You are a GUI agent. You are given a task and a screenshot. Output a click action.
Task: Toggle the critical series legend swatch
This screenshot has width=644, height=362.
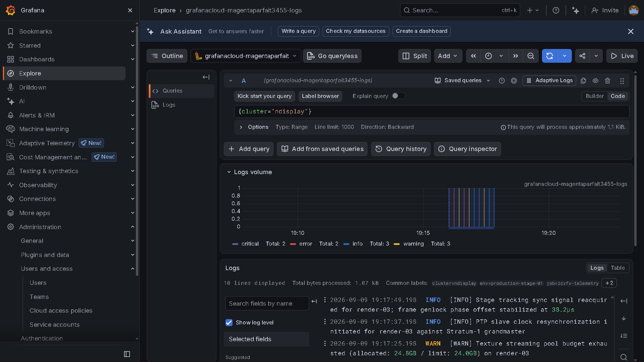(235, 244)
